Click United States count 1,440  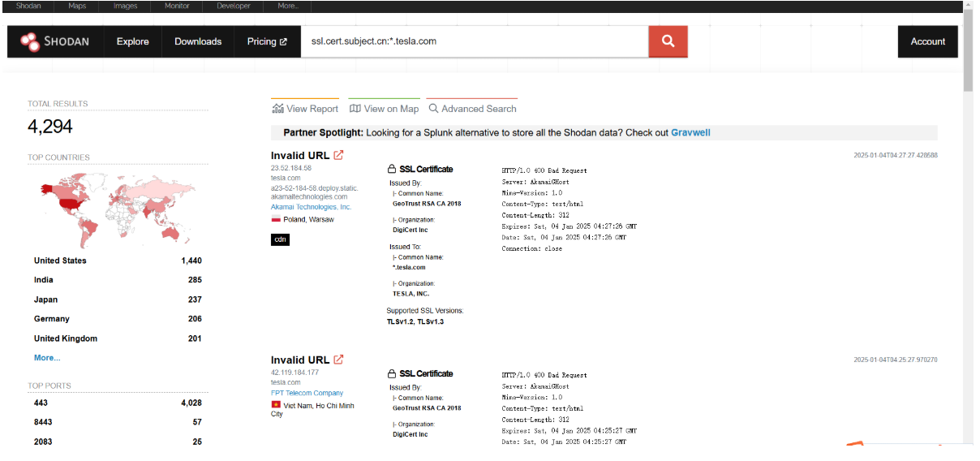pos(191,261)
